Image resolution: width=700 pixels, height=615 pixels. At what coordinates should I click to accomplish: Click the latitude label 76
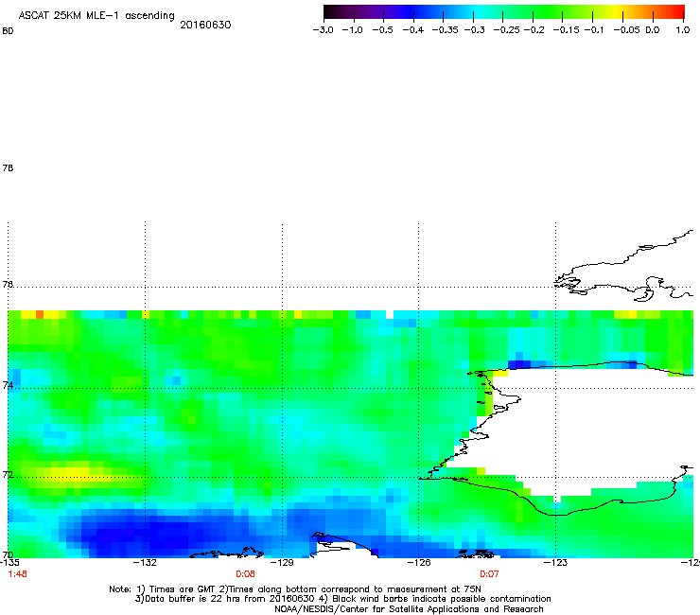coord(8,285)
